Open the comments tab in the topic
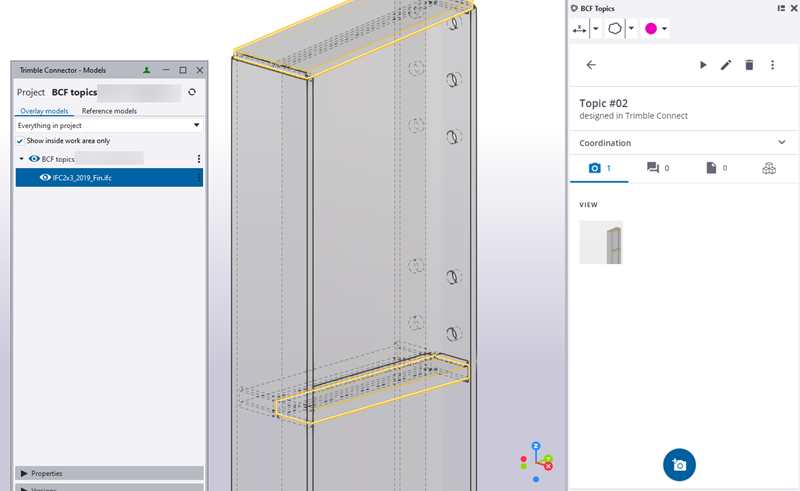800x491 pixels. [656, 168]
